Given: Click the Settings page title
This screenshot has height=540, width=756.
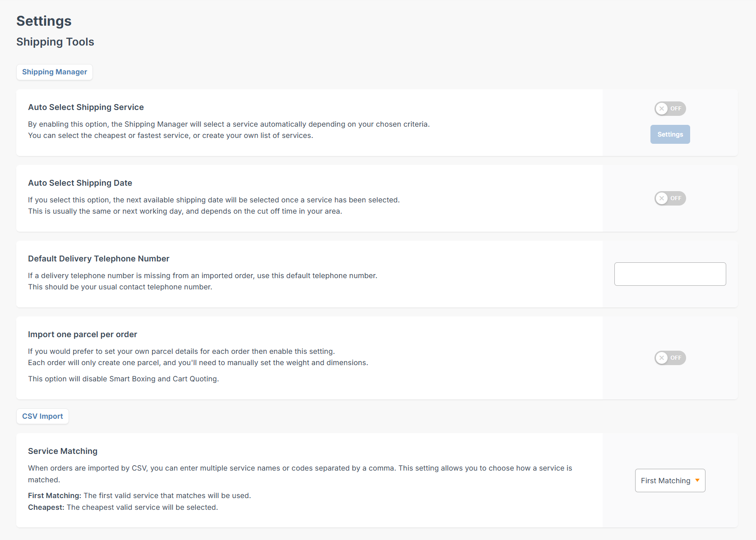Looking at the screenshot, I should [x=44, y=21].
